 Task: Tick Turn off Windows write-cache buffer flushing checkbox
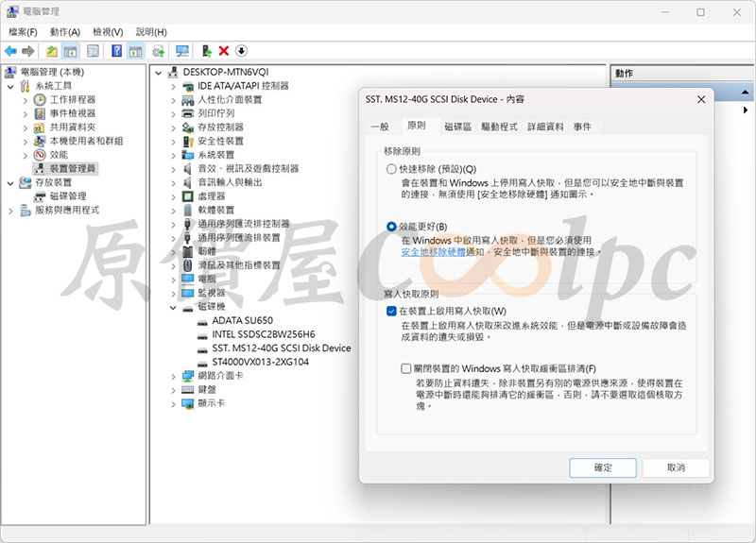[406, 368]
